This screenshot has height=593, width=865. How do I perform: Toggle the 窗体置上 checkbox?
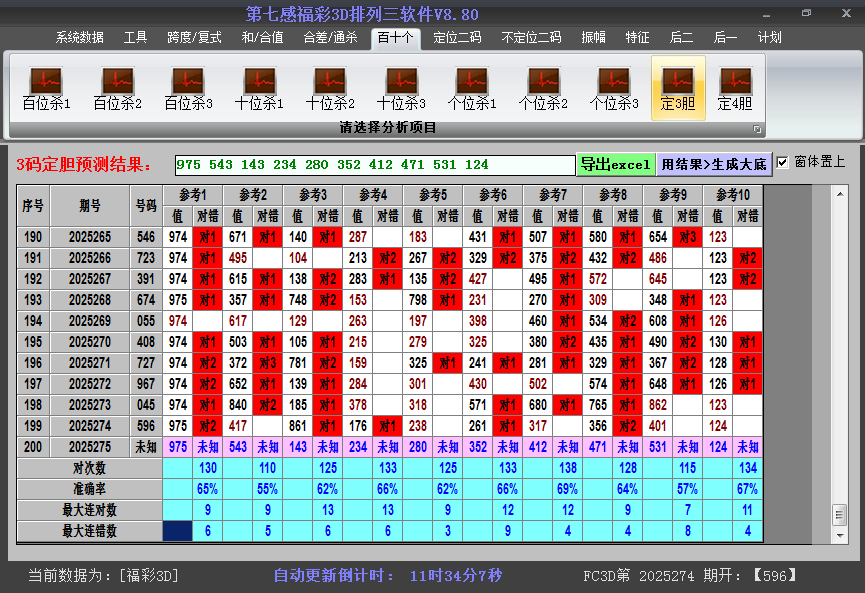tap(783, 163)
